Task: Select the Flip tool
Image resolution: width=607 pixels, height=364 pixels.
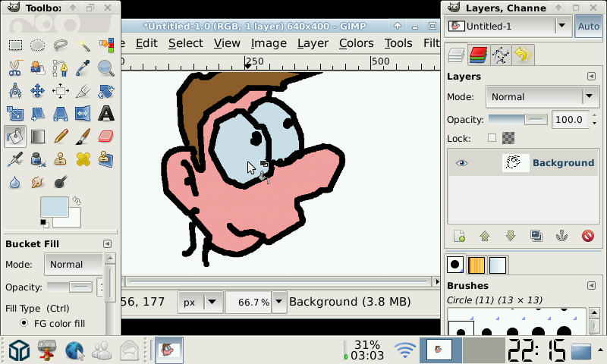Action: [x=83, y=114]
